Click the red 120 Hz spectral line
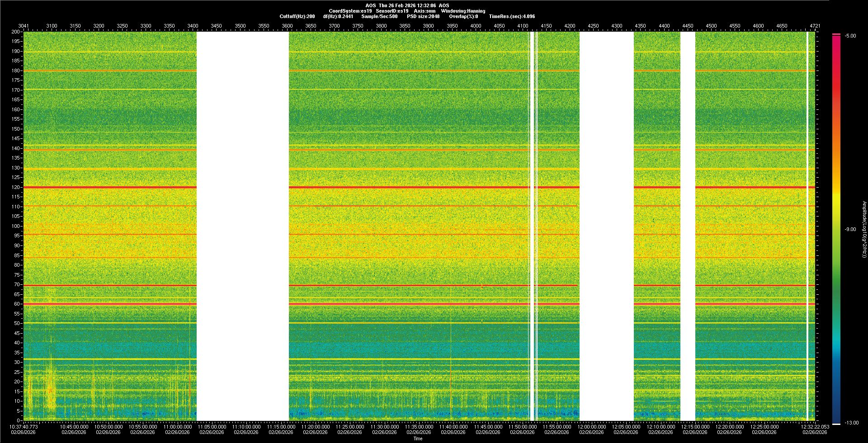 pos(407,187)
